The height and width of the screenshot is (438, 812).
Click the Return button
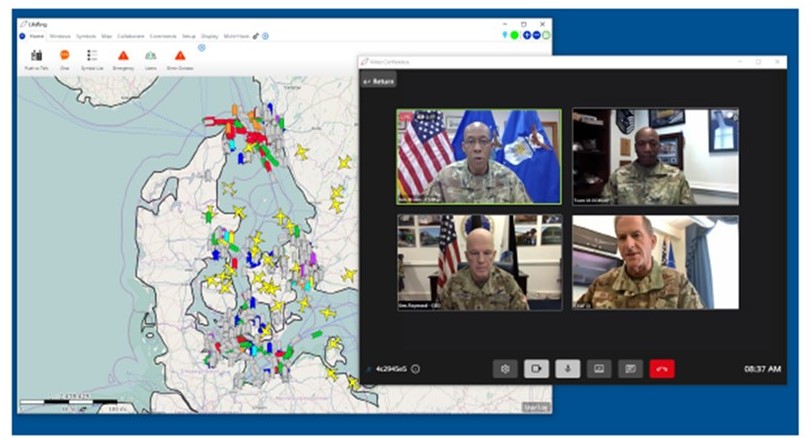click(x=379, y=80)
